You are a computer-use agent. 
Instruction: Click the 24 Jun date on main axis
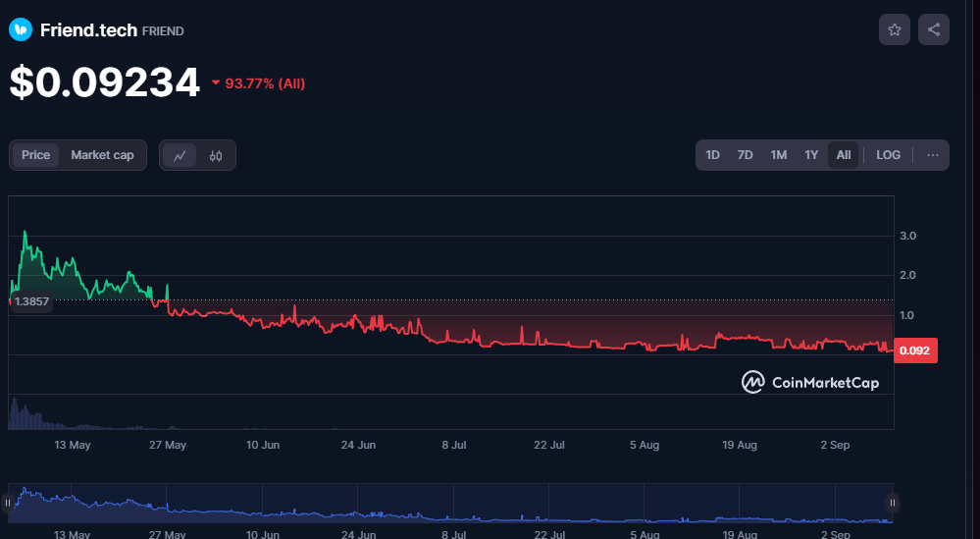click(x=358, y=445)
